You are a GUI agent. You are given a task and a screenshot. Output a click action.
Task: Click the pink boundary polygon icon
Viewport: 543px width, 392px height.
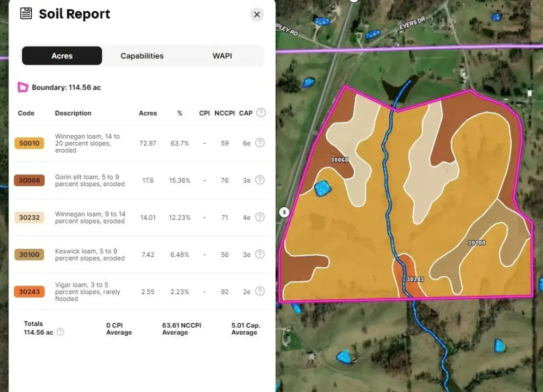[x=23, y=88]
